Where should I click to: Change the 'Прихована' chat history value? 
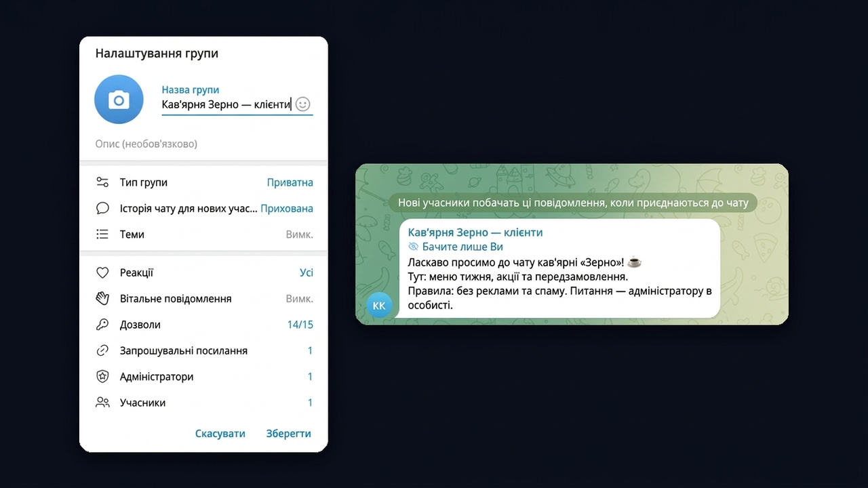coord(287,208)
